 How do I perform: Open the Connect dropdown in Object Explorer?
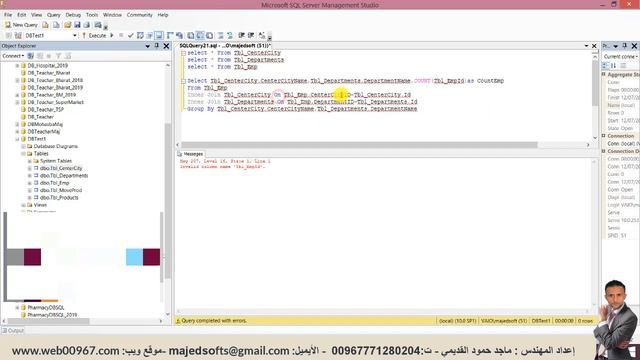point(13,56)
